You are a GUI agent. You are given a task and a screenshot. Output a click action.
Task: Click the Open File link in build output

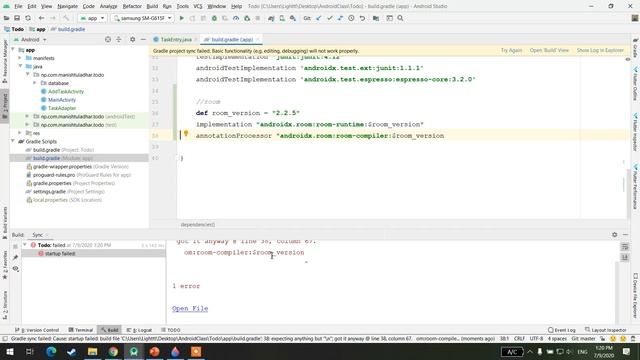[x=190, y=308]
